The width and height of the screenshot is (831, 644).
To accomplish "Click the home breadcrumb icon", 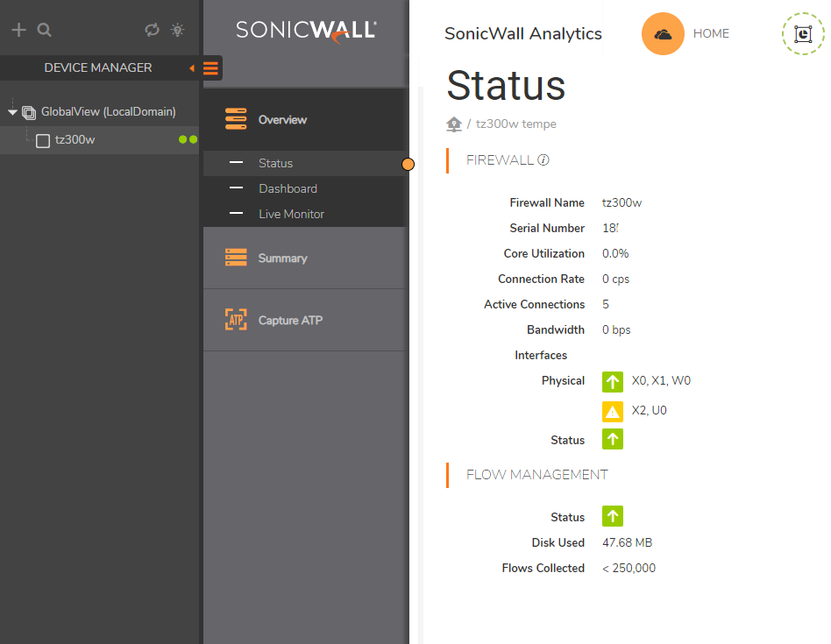I will [454, 124].
